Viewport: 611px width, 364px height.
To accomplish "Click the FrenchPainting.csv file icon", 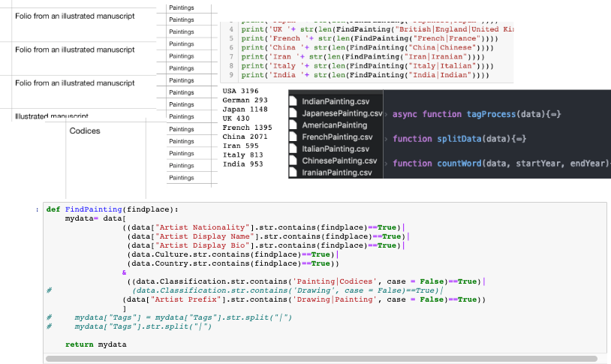I will pyautogui.click(x=293, y=137).
